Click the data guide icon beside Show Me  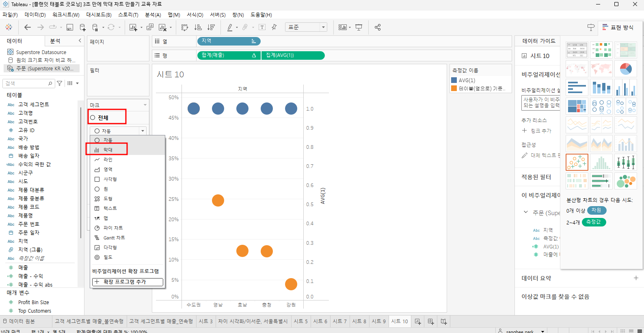[591, 27]
